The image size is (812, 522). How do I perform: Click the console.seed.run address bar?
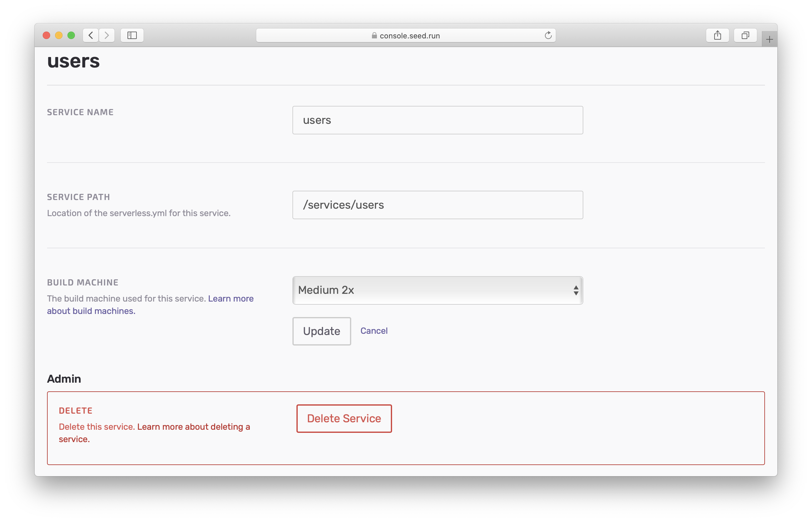[x=409, y=36]
